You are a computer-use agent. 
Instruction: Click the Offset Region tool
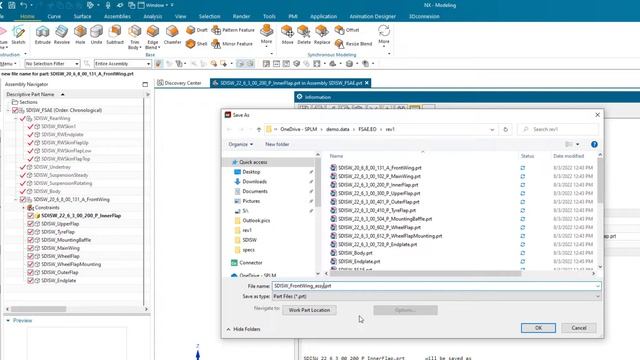[x=347, y=30]
